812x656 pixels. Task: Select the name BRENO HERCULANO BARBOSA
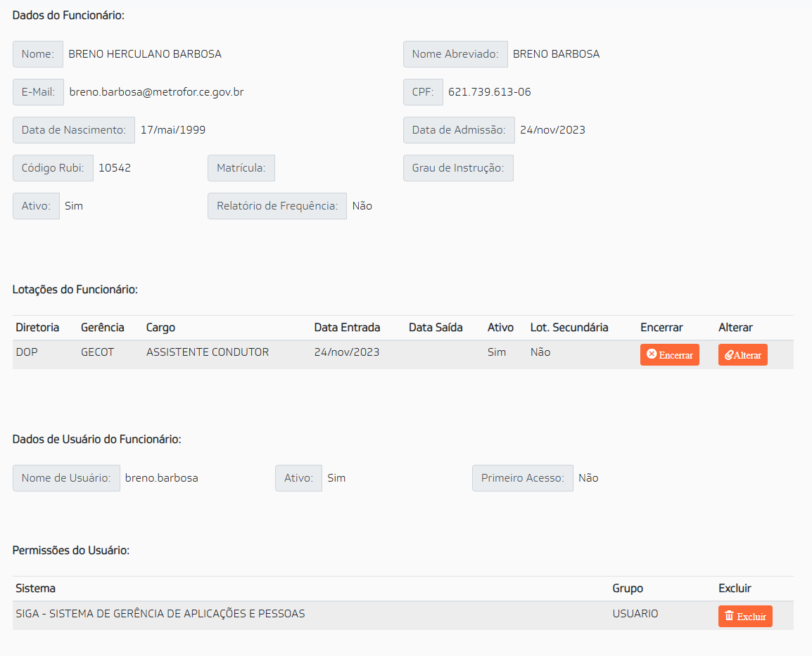tap(145, 54)
